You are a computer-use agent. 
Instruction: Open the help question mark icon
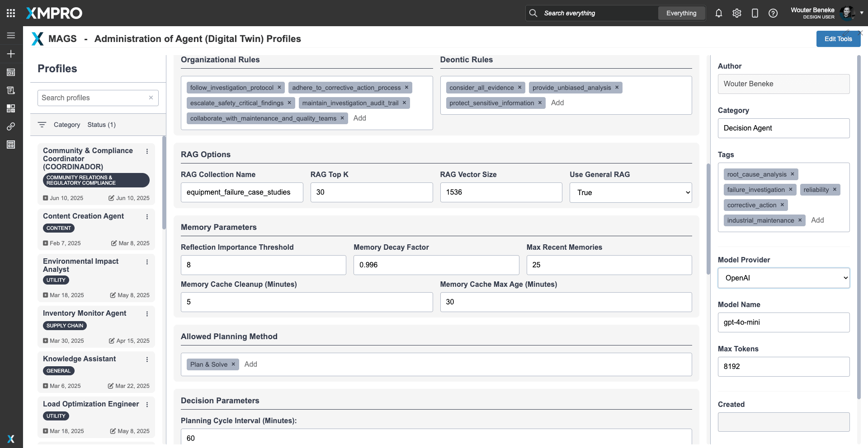pyautogui.click(x=773, y=13)
